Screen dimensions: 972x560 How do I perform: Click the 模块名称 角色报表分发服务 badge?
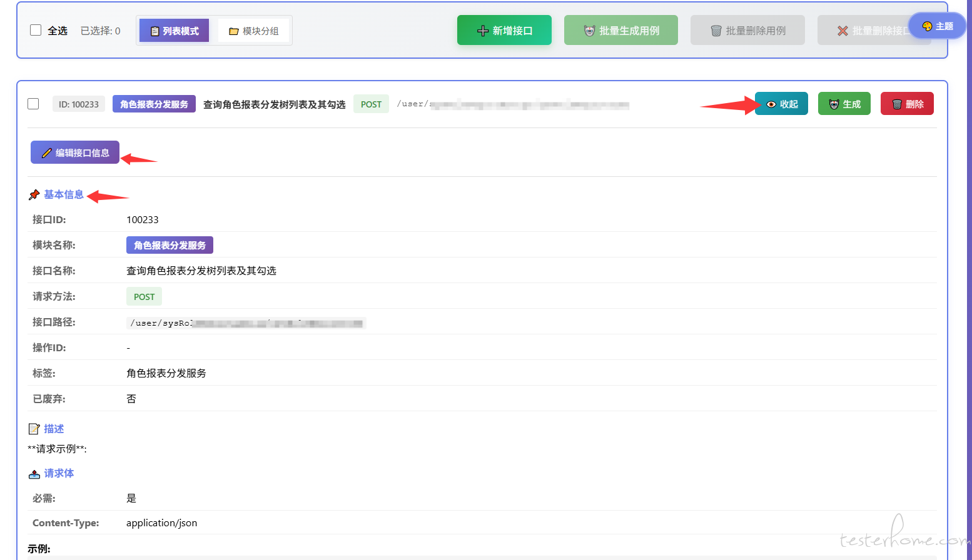[170, 245]
